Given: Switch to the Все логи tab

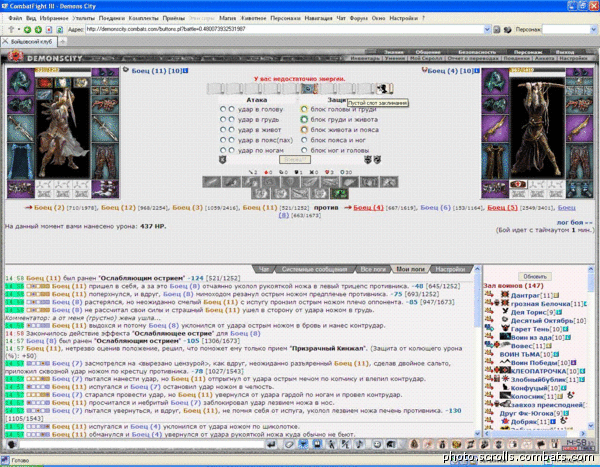Looking at the screenshot, I should (x=373, y=269).
